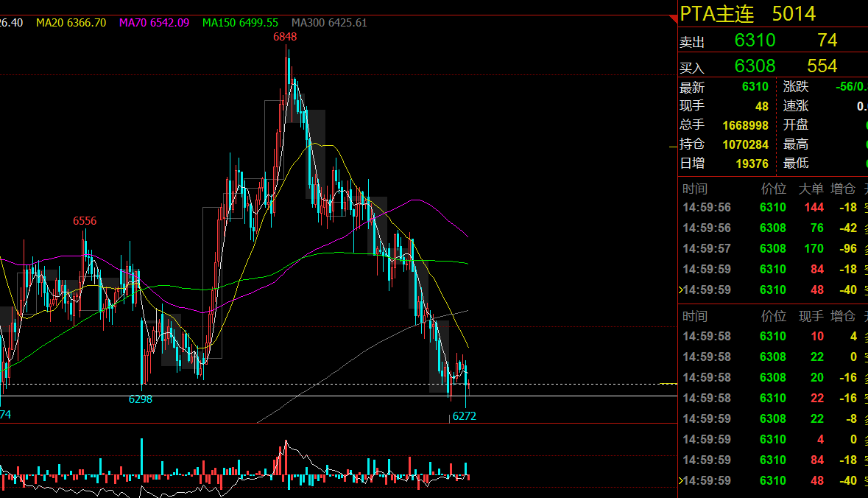
Task: Select the MA70 indicator label
Action: 154,23
